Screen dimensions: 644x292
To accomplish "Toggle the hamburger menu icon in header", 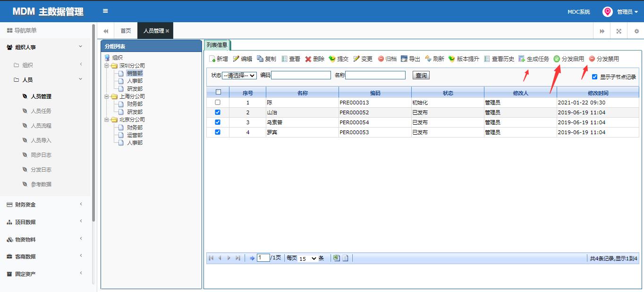I will pyautogui.click(x=105, y=11).
